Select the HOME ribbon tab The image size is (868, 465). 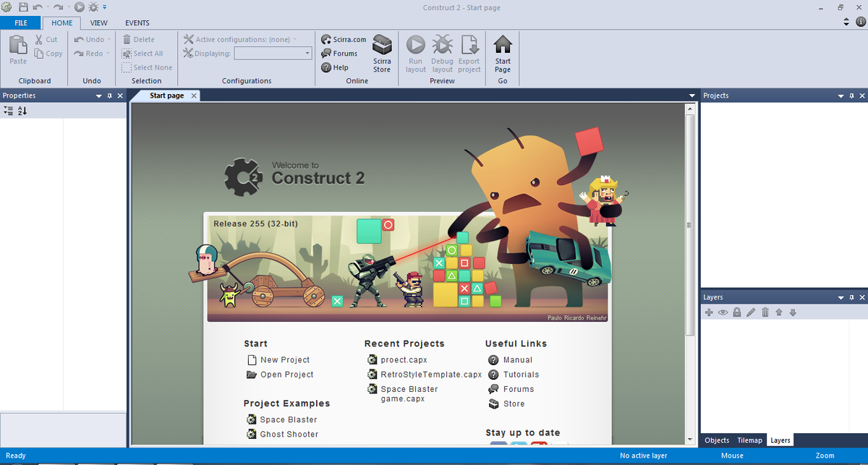coord(62,23)
